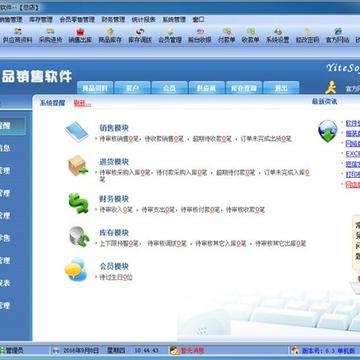Click 待审核其它入库0笔 reminder

tap(221, 244)
